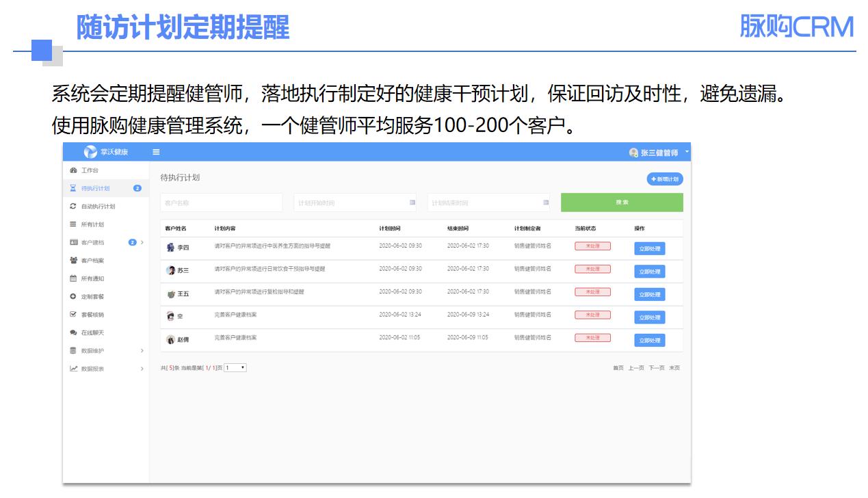Click the calendar icon in 计划结束时间 field
Viewport: 868px width, 498px height.
(546, 202)
